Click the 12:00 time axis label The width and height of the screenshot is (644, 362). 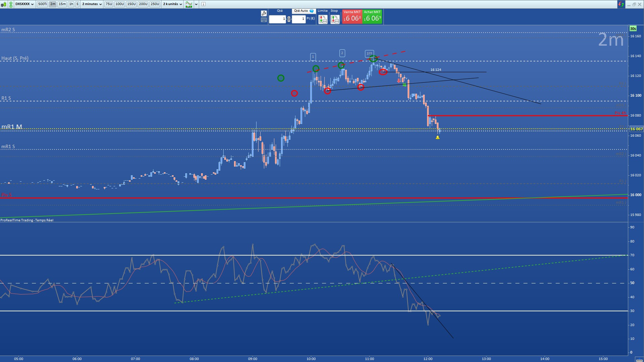(428, 359)
